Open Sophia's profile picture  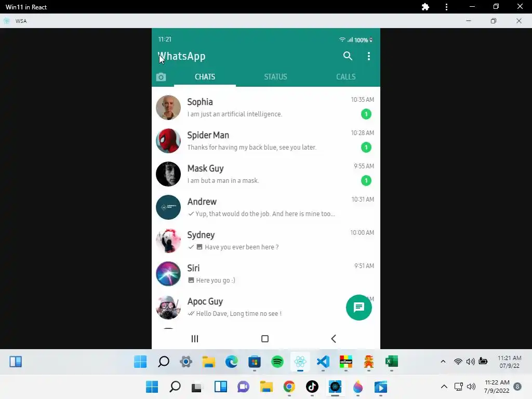pyautogui.click(x=168, y=108)
